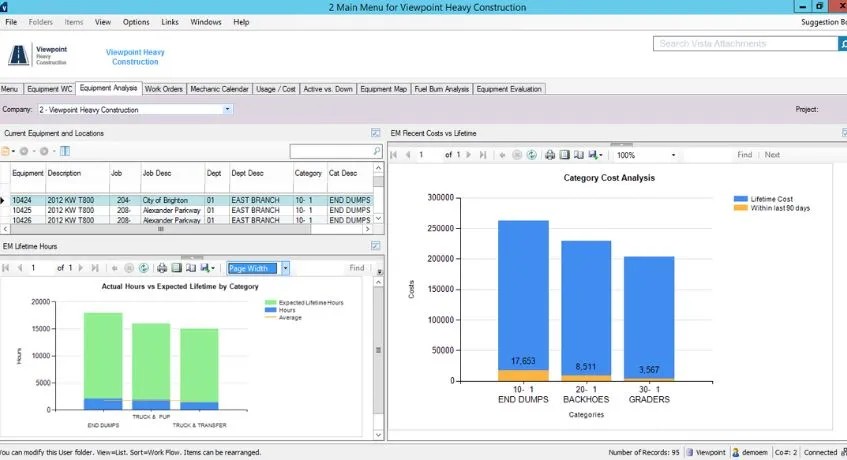
Task: Stop rendering in EM Recent Costs toolbar
Action: pos(517,155)
